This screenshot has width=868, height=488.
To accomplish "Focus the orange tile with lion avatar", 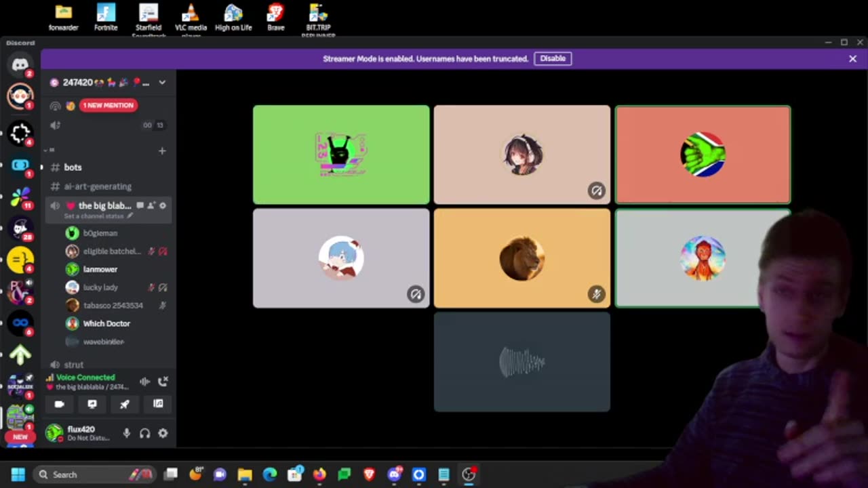I will coord(521,258).
